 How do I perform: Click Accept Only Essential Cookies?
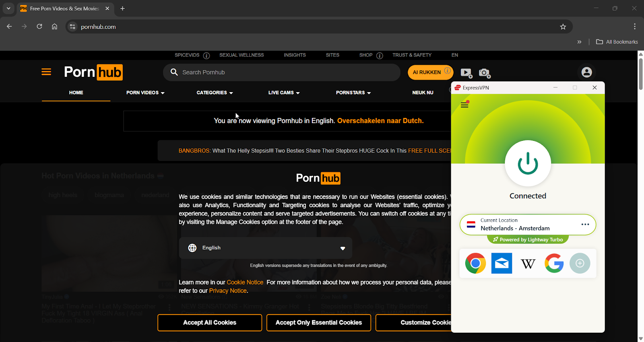click(319, 323)
